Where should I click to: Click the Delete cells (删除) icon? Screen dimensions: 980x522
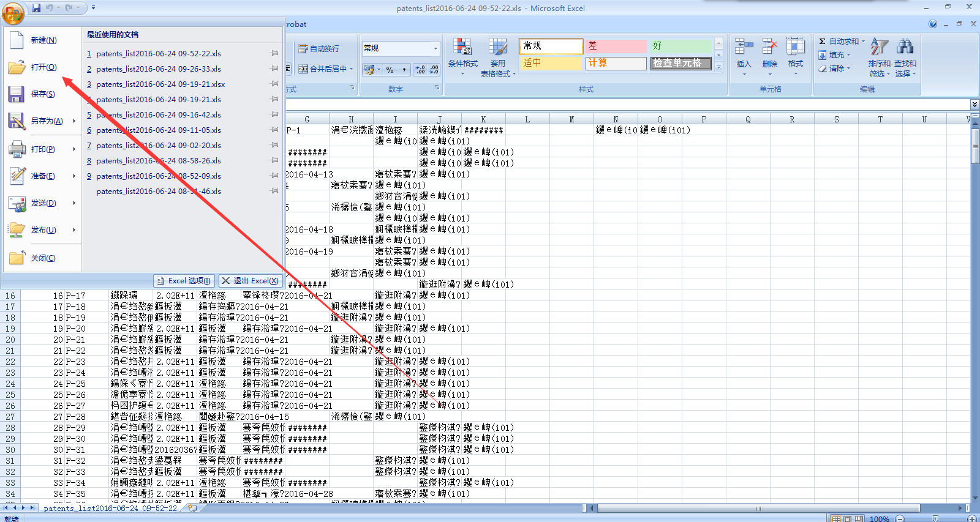coord(769,48)
